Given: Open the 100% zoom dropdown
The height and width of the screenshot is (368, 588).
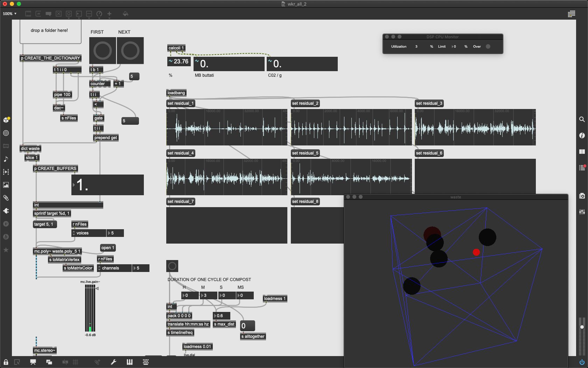Looking at the screenshot, I should (10, 14).
